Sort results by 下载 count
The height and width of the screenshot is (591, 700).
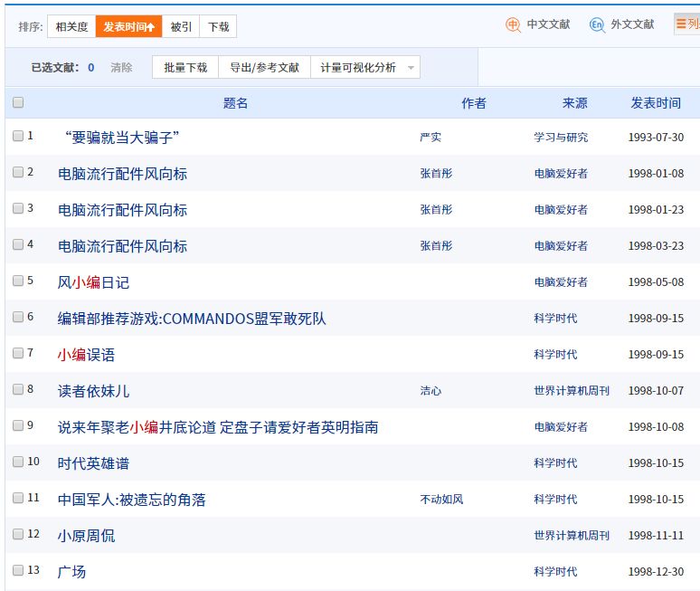[x=219, y=27]
